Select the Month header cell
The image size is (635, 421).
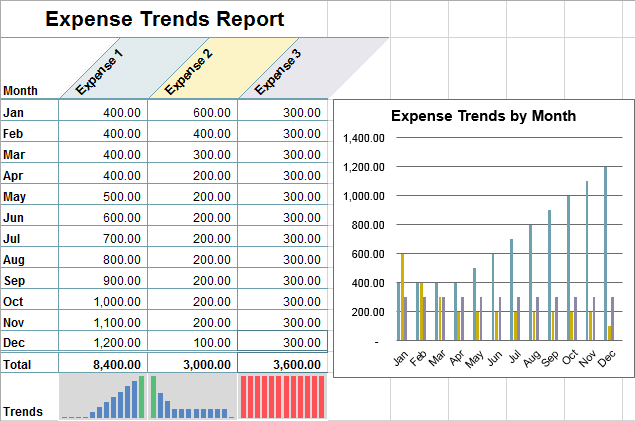[x=21, y=90]
